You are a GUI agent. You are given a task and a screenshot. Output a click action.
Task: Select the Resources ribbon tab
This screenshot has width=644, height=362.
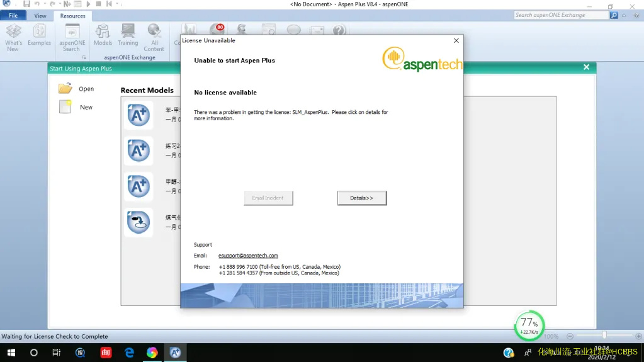(x=72, y=16)
